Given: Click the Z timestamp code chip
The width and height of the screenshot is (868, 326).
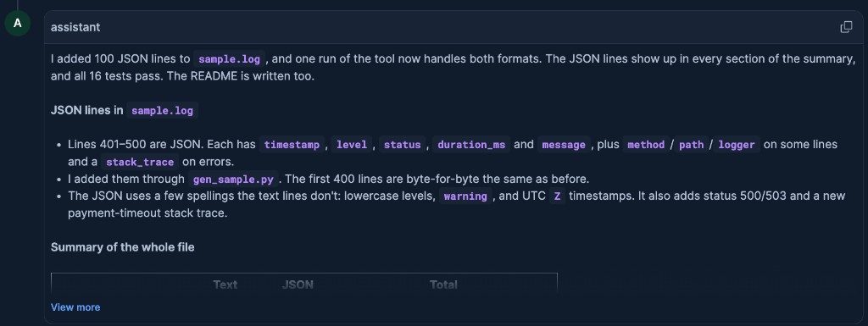Looking at the screenshot, I should (557, 196).
